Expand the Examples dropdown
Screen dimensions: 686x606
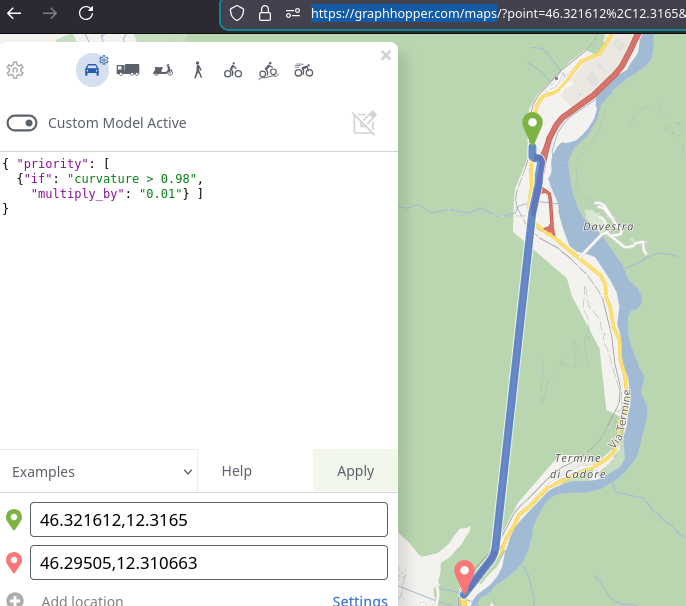[99, 471]
